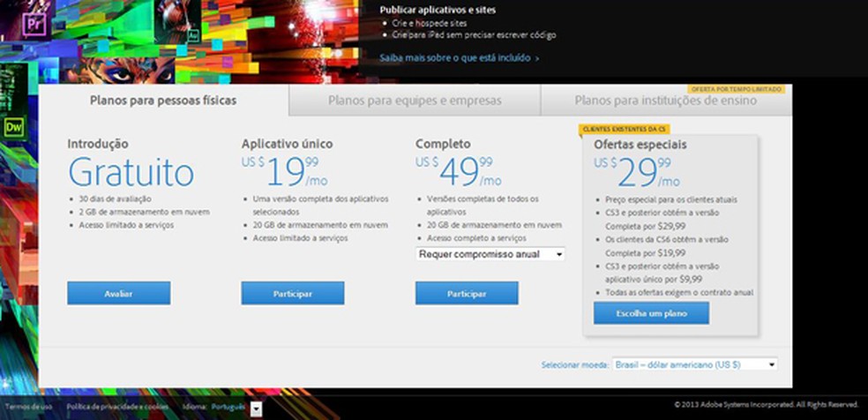Open the 'Selecionar moeda' currency dropdown
868x420 pixels.
(x=695, y=364)
